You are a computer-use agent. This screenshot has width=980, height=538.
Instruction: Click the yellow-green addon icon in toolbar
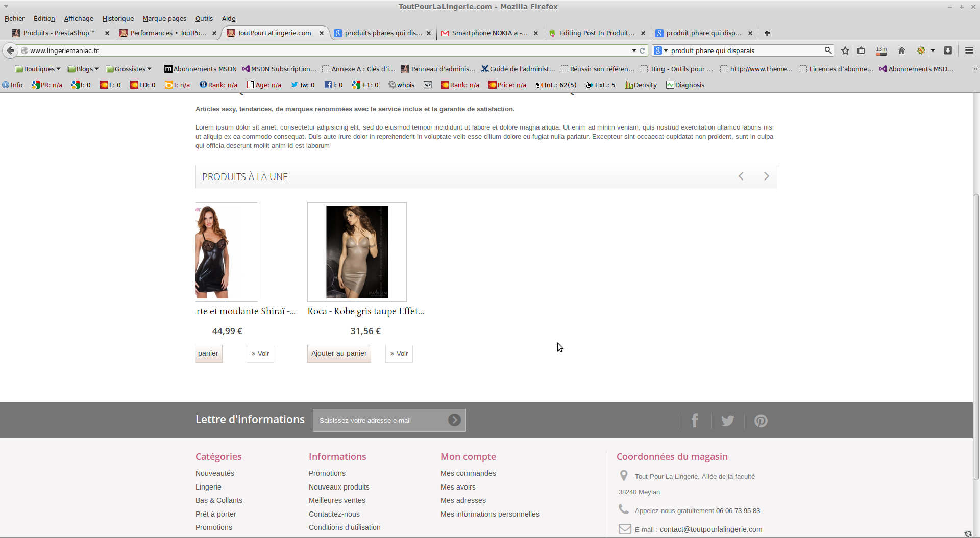pos(921,50)
